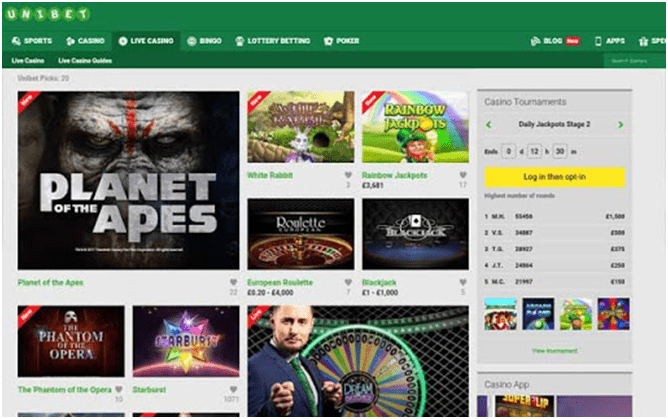
Task: Open Blackjack game thumbnail
Action: (x=415, y=234)
